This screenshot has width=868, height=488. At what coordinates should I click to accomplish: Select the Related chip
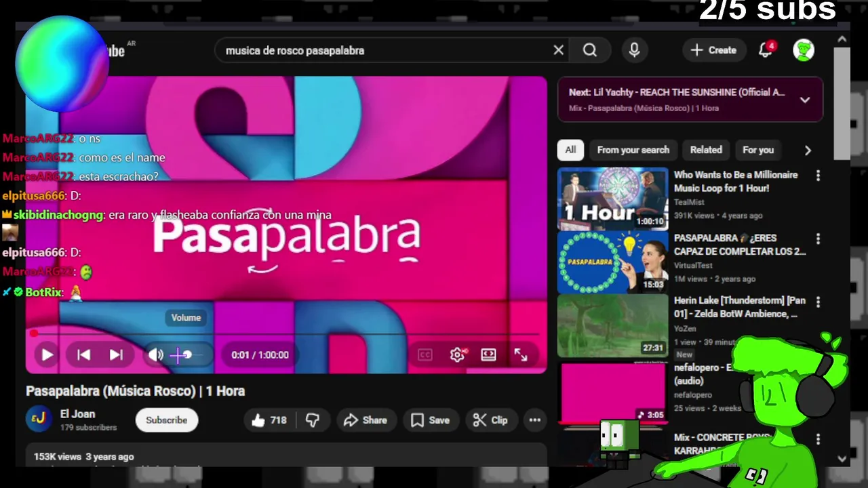point(706,150)
